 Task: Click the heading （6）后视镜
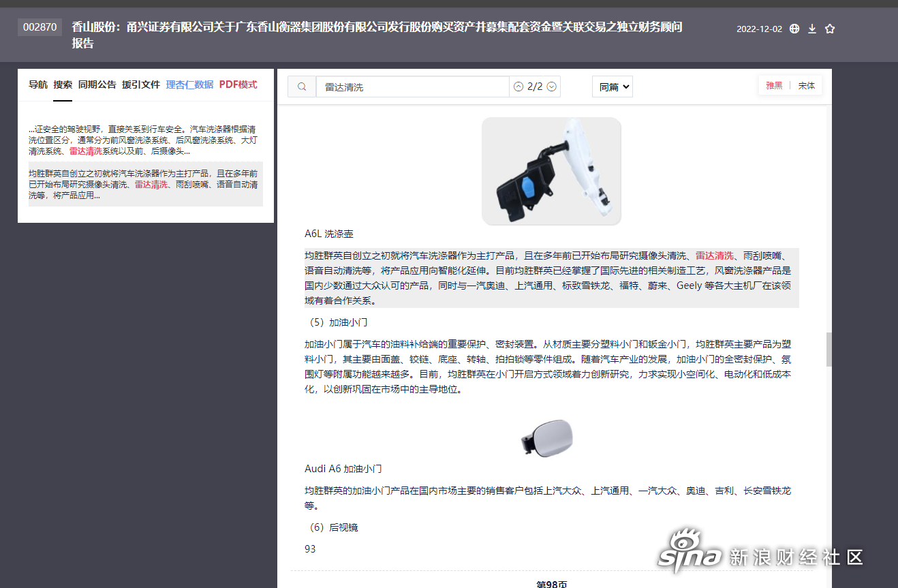tap(331, 527)
